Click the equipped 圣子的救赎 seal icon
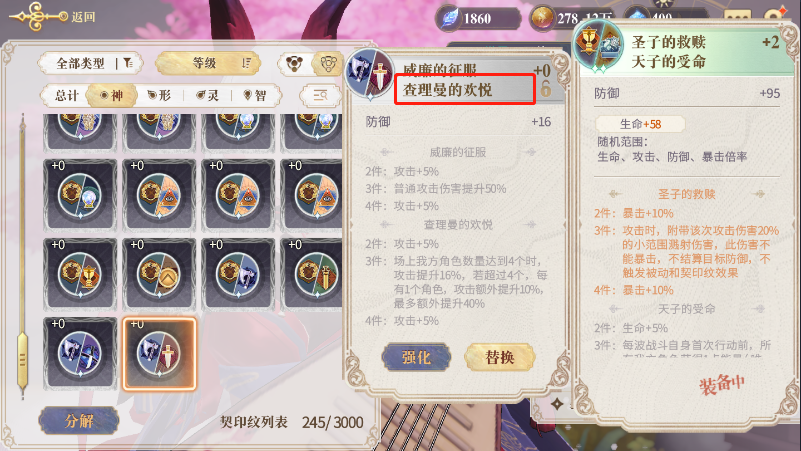This screenshot has width=801, height=451. click(x=598, y=47)
